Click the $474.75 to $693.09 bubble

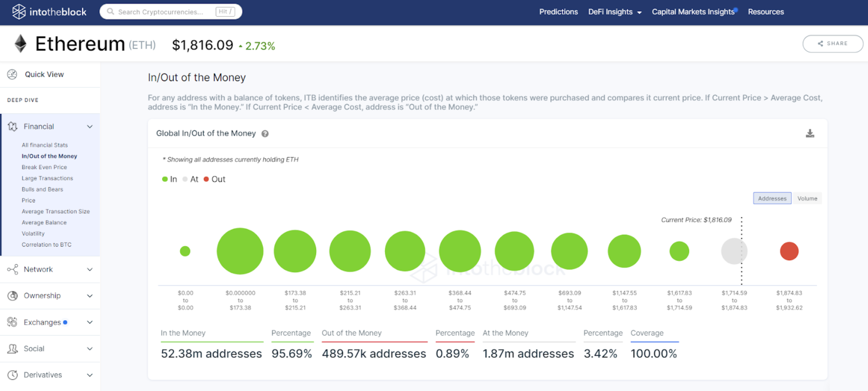(x=514, y=251)
